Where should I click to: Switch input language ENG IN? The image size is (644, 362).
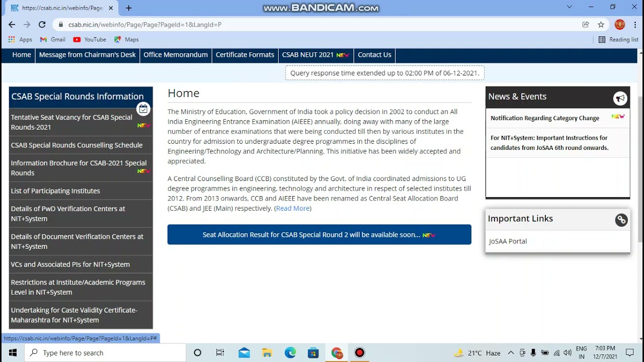pos(581,352)
